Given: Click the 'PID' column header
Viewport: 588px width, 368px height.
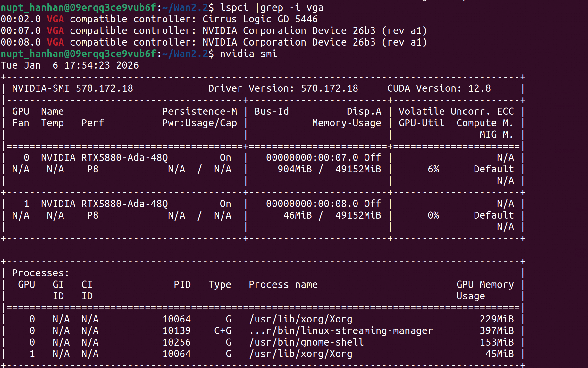Looking at the screenshot, I should click(182, 284).
